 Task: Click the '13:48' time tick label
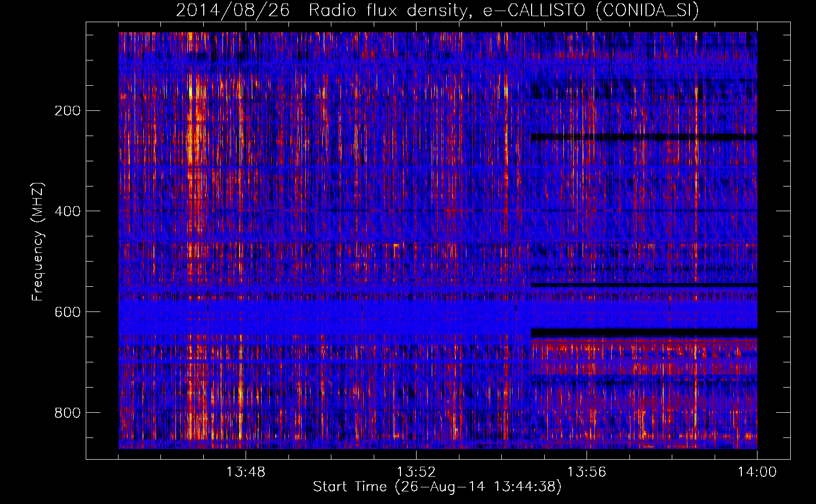[x=246, y=472]
